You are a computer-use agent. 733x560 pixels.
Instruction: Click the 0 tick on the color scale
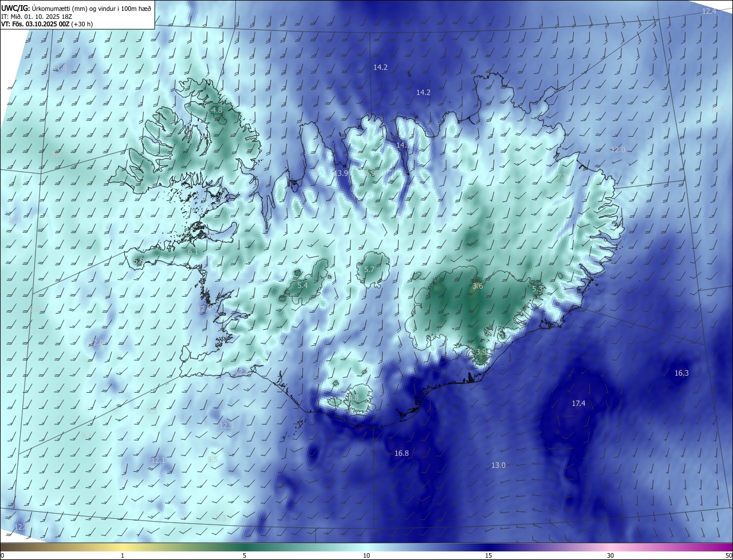click(2, 555)
